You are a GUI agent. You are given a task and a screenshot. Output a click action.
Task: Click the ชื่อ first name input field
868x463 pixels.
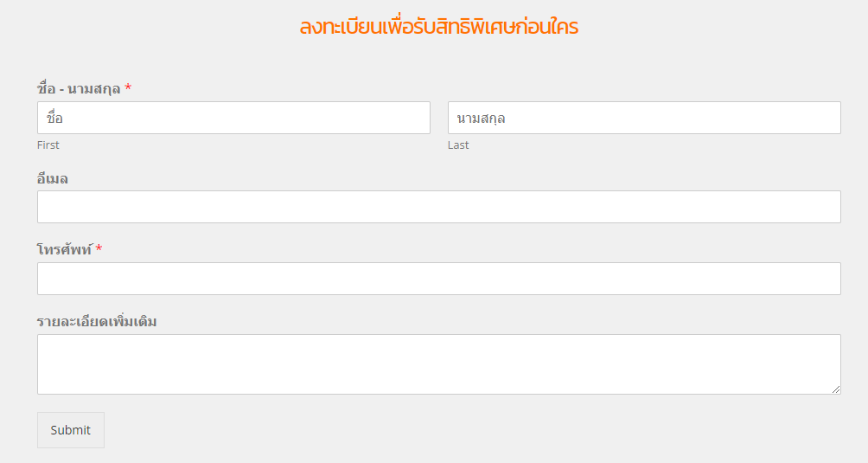coord(233,118)
